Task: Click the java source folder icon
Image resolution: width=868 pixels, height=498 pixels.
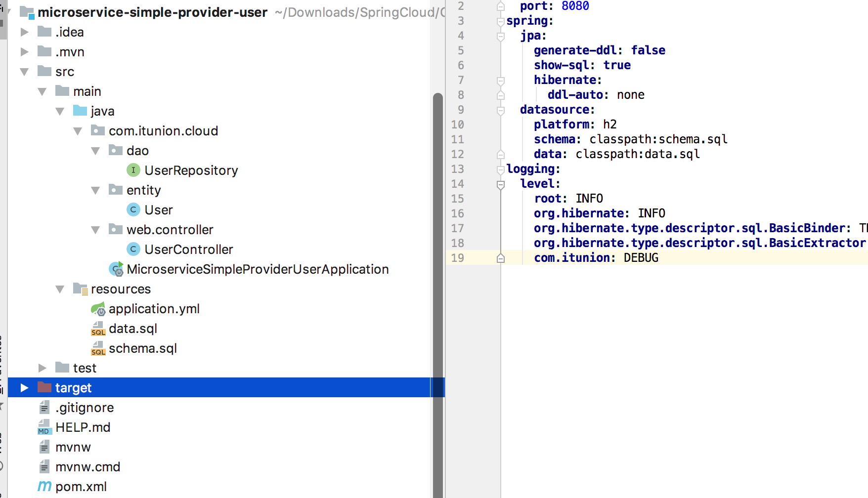Action: tap(80, 111)
